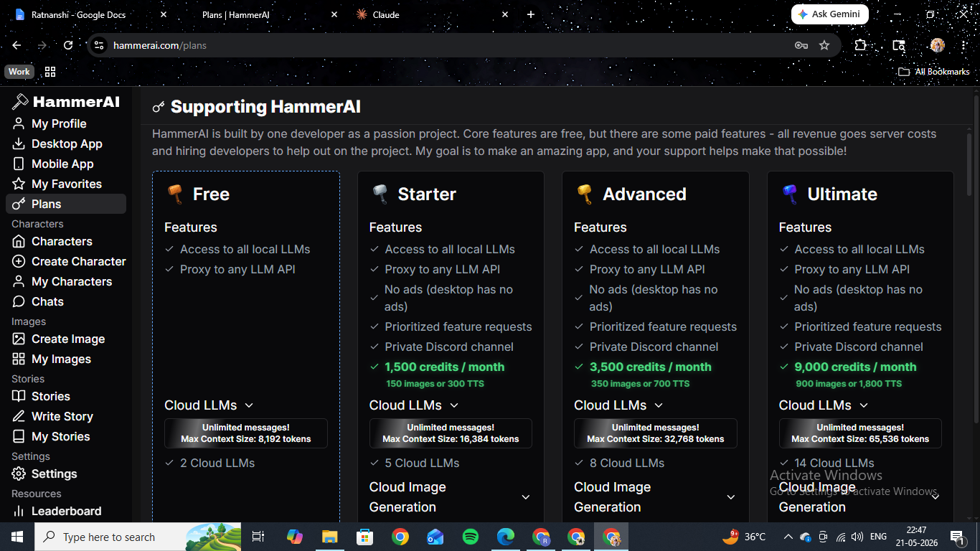Open the notification center icon
The width and height of the screenshot is (980, 551).
(x=957, y=537)
